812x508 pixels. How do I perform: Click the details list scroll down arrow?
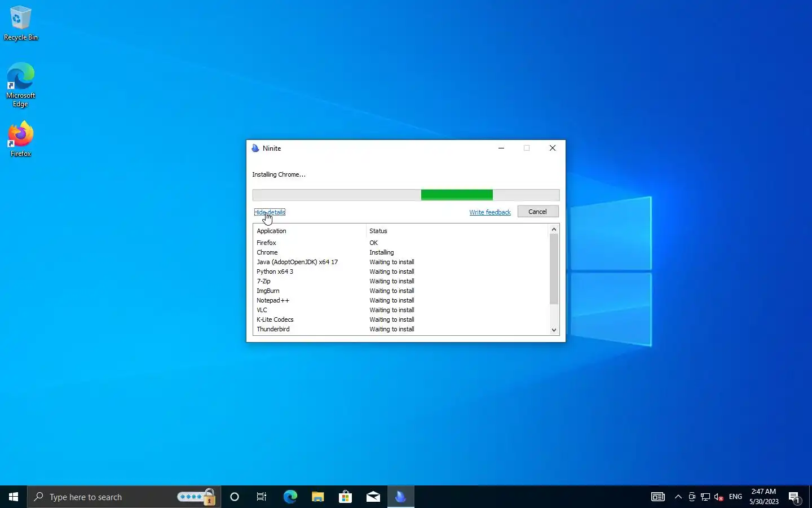[x=554, y=330]
